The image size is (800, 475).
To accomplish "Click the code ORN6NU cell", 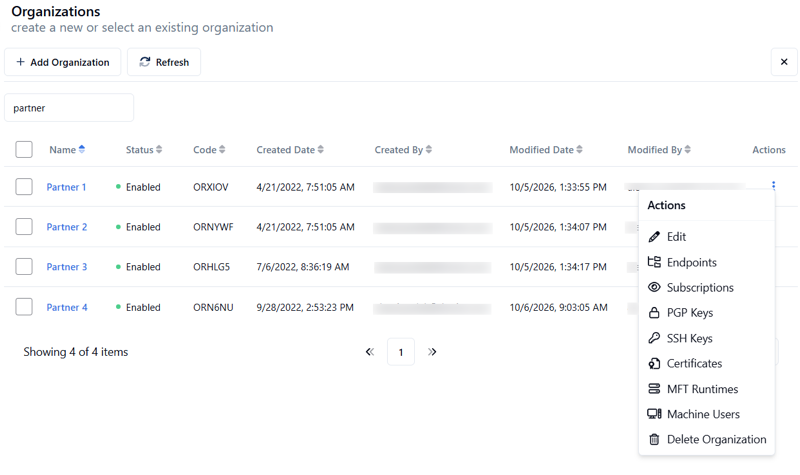I will click(213, 307).
